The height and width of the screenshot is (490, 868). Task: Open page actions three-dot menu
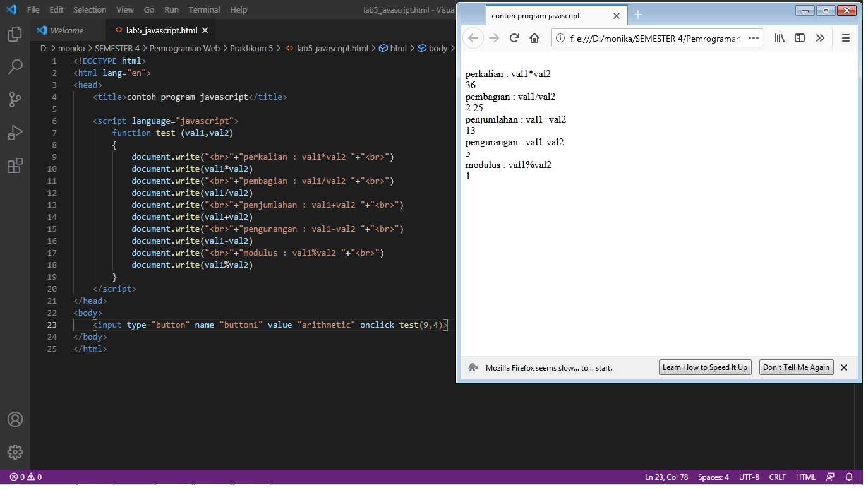click(x=753, y=38)
